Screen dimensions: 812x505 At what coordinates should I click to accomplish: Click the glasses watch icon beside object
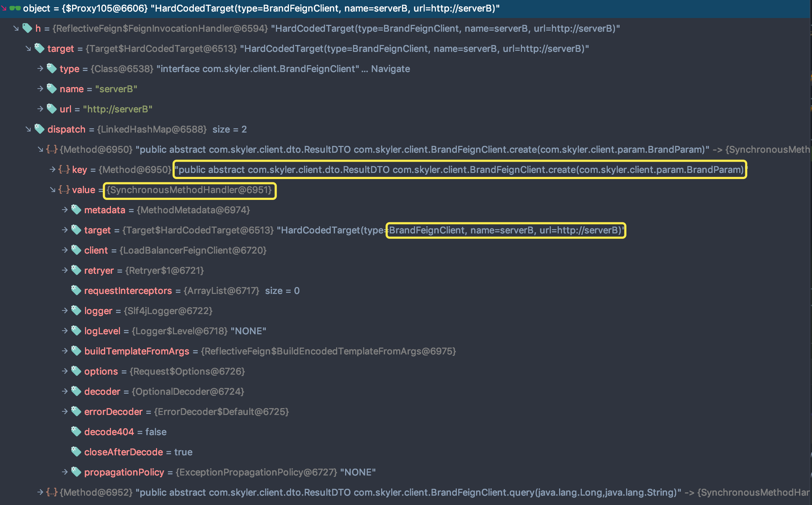pos(15,8)
